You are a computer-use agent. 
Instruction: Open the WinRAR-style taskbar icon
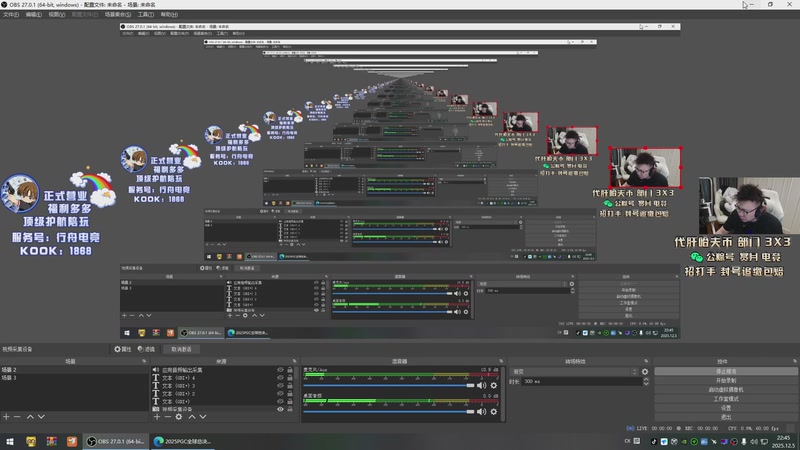click(x=52, y=441)
